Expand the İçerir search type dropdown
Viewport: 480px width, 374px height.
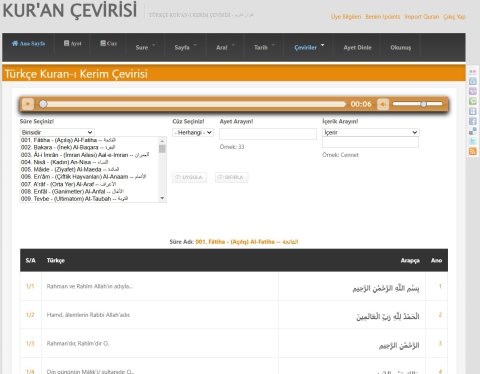click(x=370, y=132)
